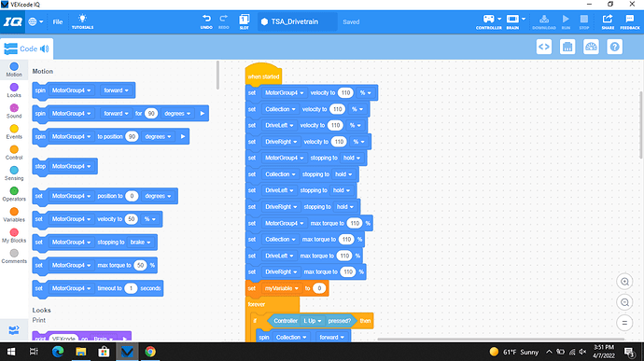This screenshot has width=644, height=361.
Task: Zoom out of the workspace
Action: 624,302
